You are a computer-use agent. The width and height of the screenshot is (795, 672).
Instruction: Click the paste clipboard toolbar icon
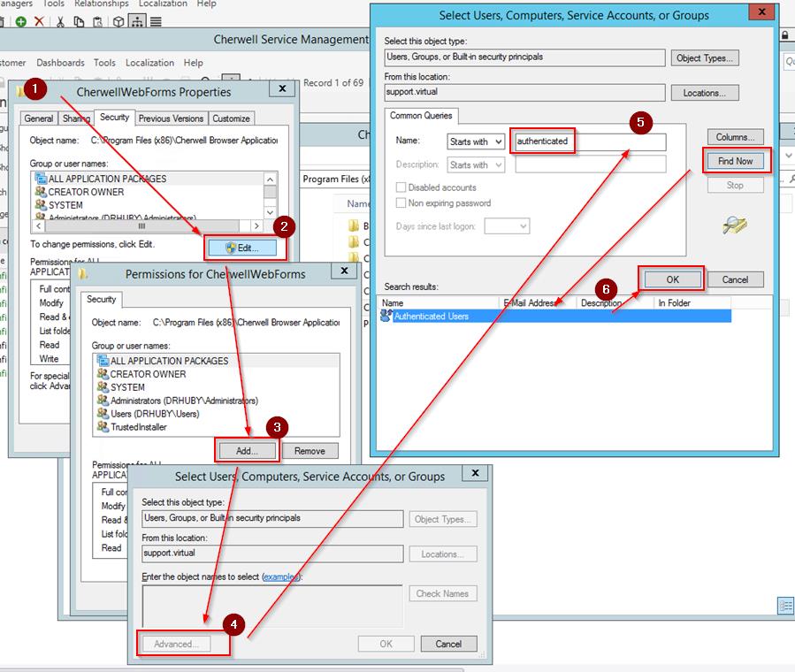click(x=97, y=21)
